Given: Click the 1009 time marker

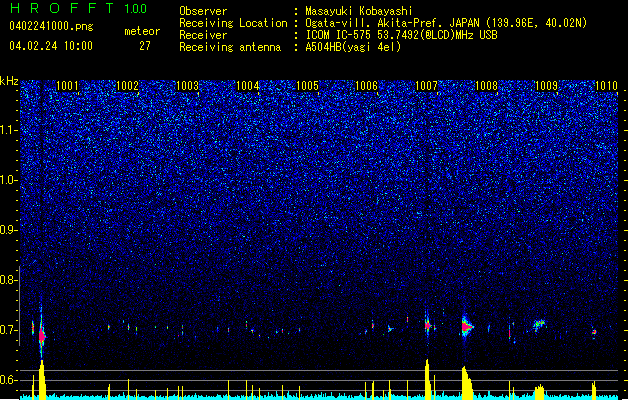Looking at the screenshot, I should (546, 86).
